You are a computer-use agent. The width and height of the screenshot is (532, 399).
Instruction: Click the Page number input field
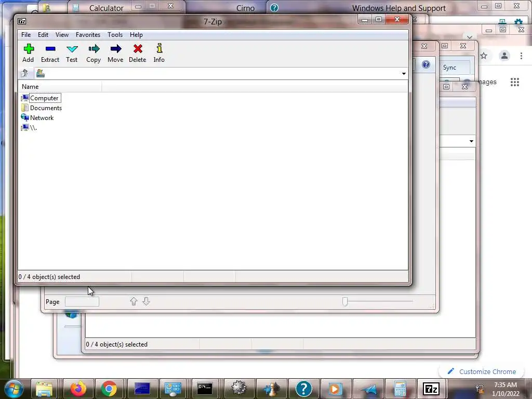[82, 302]
